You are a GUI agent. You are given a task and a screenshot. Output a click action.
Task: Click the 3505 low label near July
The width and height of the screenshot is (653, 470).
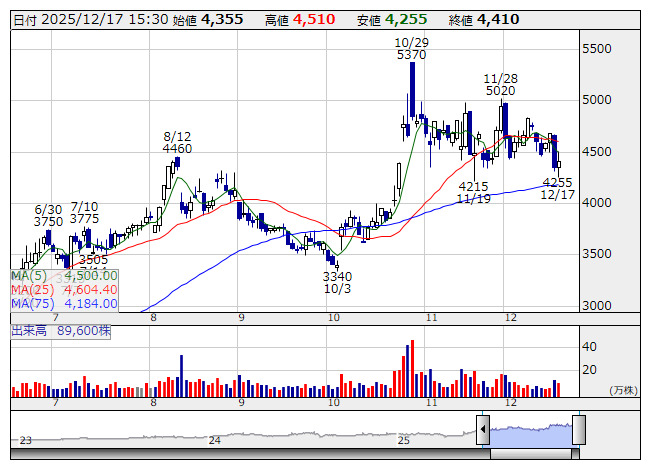click(x=94, y=260)
